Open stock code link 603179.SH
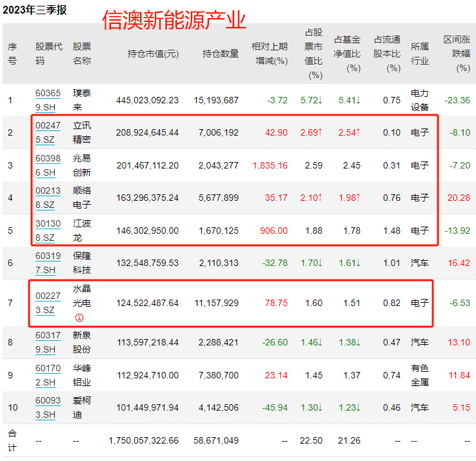Image resolution: width=476 pixels, height=461 pixels. (x=48, y=342)
